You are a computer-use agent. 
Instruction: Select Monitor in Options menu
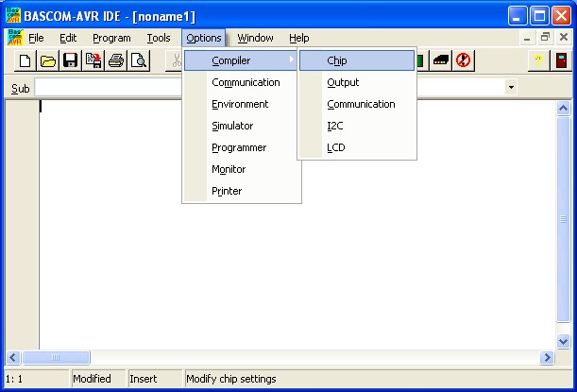pyautogui.click(x=242, y=169)
